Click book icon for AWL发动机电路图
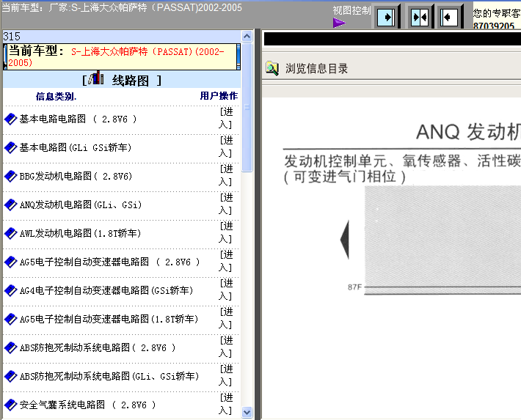The height and width of the screenshot is (420, 521). coord(10,233)
